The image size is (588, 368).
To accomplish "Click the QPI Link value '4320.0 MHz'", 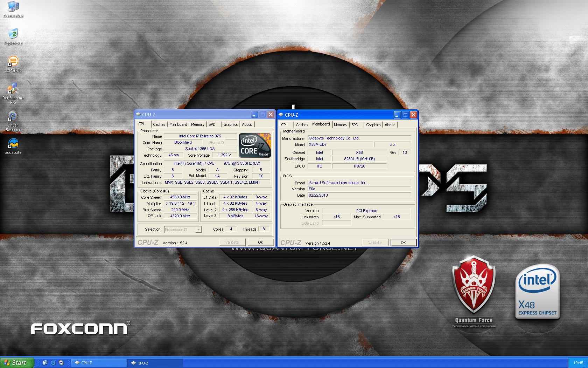I will click(180, 216).
